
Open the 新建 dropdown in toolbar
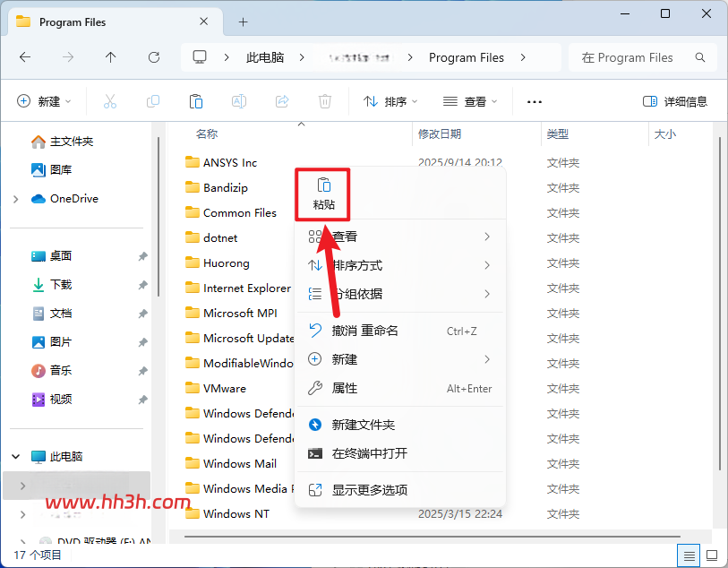44,101
